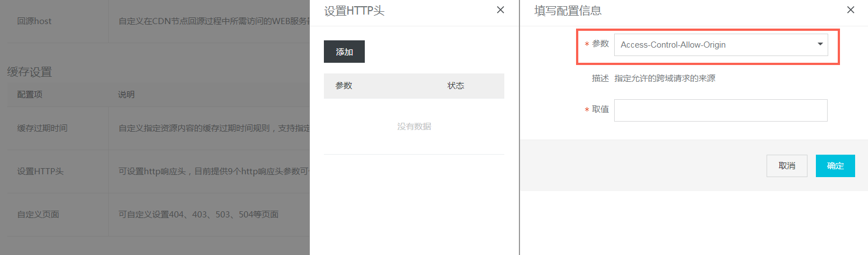Click the 参数 column header in table
Screen dimensions: 868x255
tap(344, 86)
